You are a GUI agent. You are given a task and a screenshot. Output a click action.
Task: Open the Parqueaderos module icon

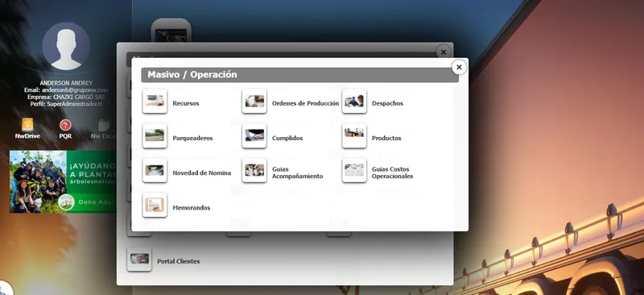click(155, 135)
